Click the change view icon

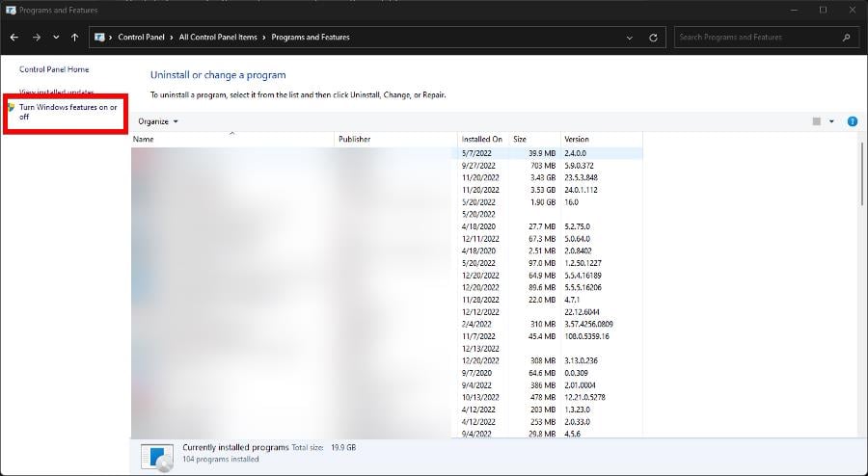pyautogui.click(x=817, y=121)
